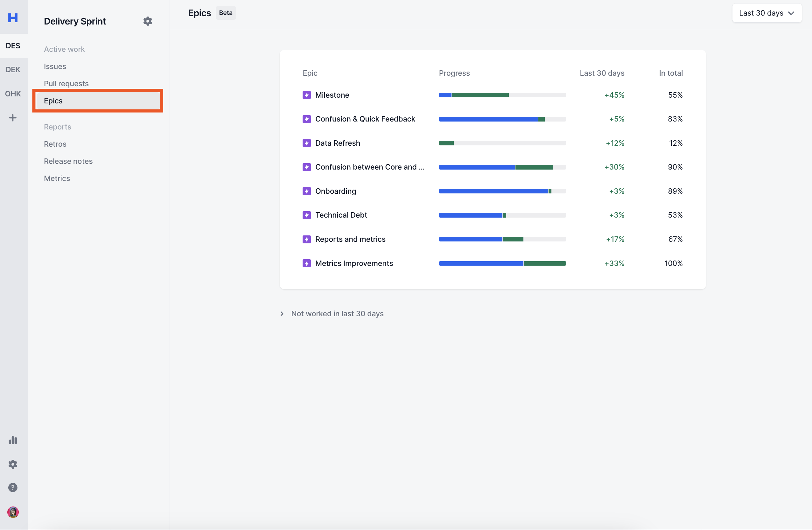812x530 pixels.
Task: Open the Onboarding epic
Action: pyautogui.click(x=335, y=191)
